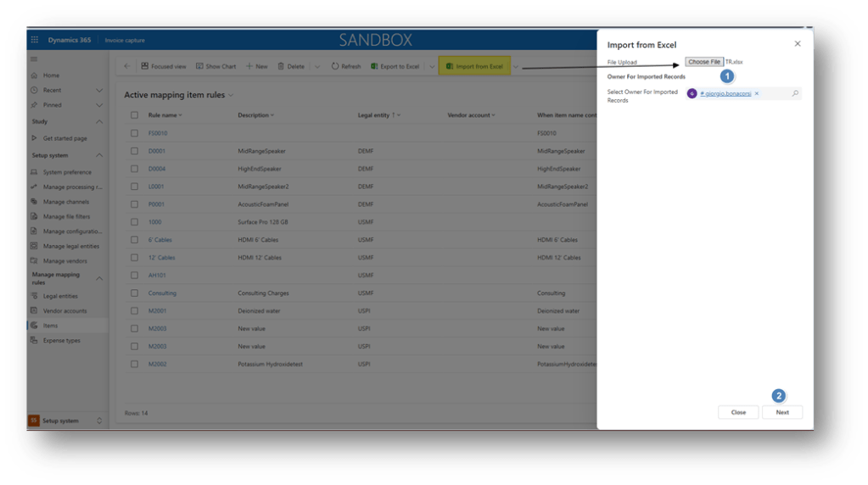Open System preference
This screenshot has width=868, height=485.
pyautogui.click(x=68, y=172)
